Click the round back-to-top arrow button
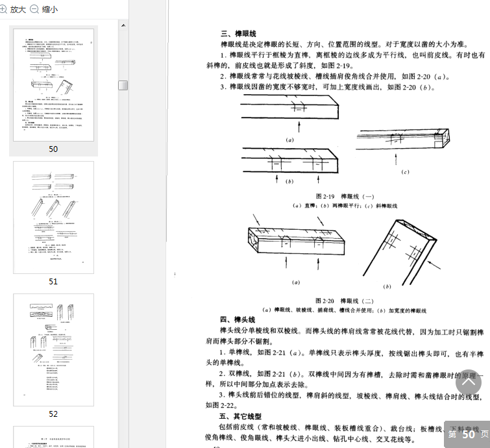This screenshot has height=448, width=490. coord(469,382)
